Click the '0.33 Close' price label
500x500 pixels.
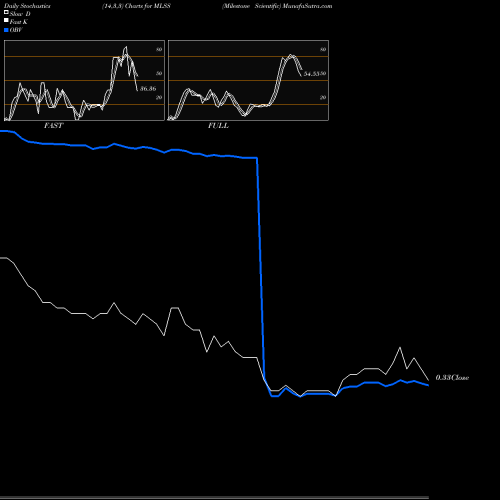[x=452, y=378]
